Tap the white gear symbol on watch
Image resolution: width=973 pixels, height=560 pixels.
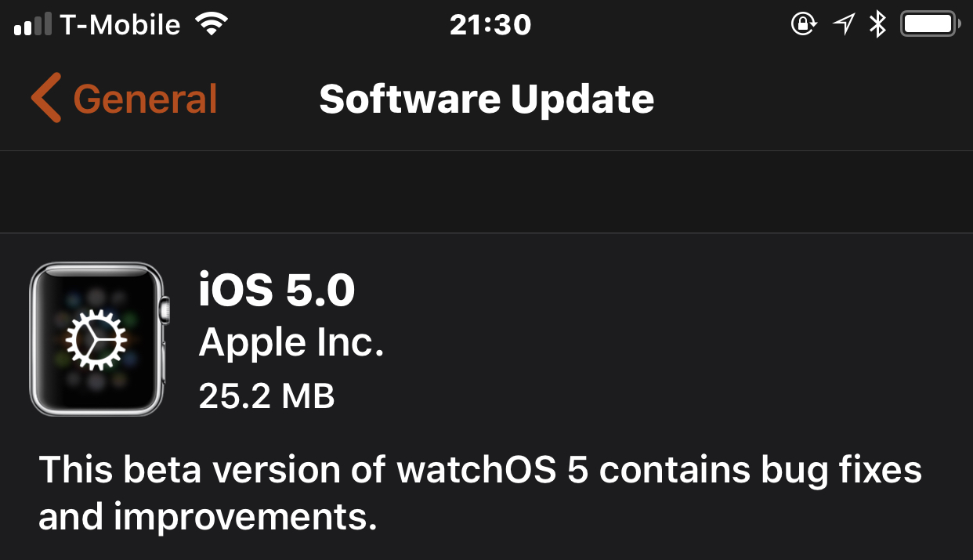[96, 339]
